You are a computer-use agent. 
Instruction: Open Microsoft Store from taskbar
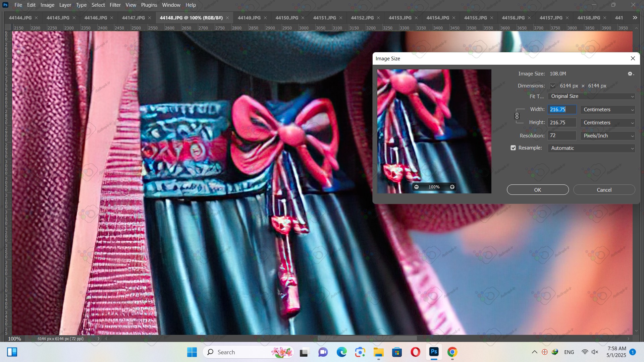(x=397, y=352)
